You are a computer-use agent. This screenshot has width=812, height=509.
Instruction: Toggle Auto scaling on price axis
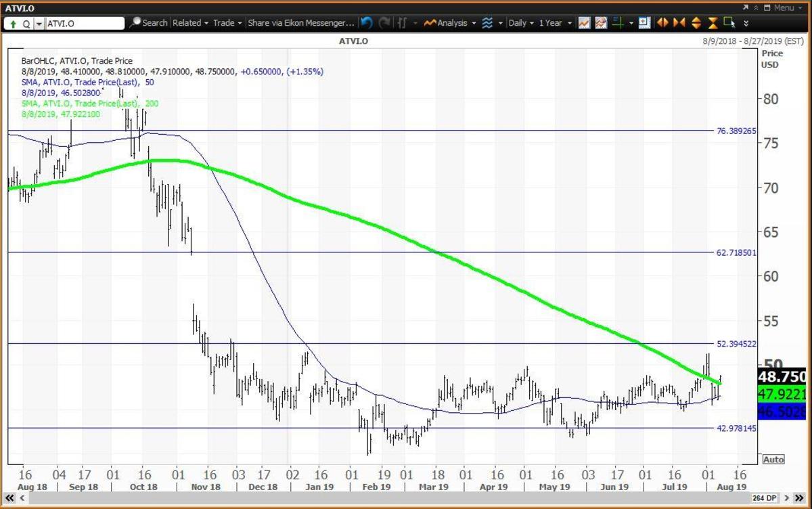pyautogui.click(x=773, y=460)
